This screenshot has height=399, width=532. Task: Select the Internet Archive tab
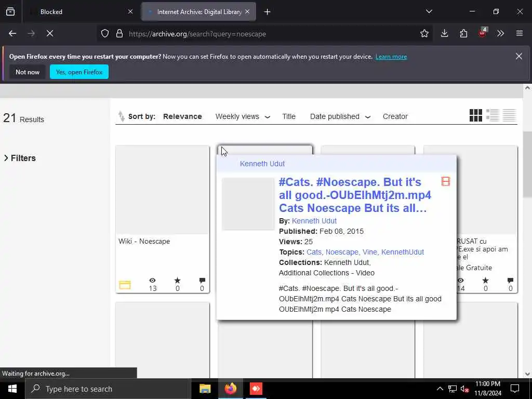click(x=198, y=12)
